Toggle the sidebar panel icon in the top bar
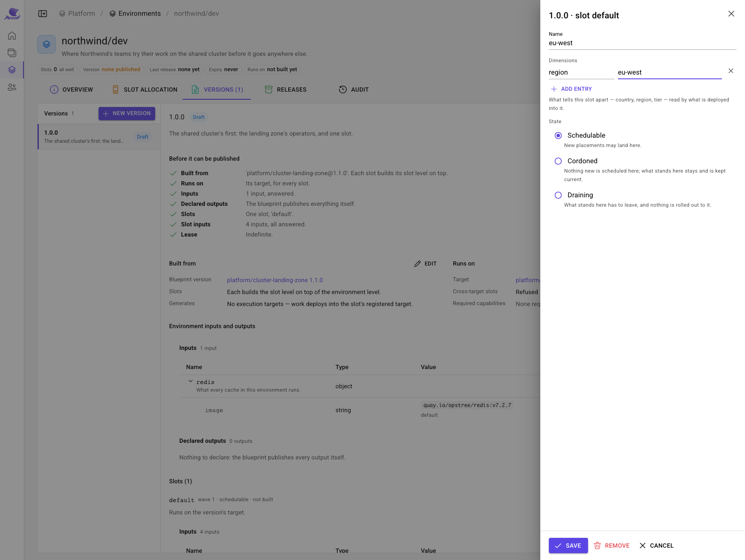The height and width of the screenshot is (560, 745). 43,14
